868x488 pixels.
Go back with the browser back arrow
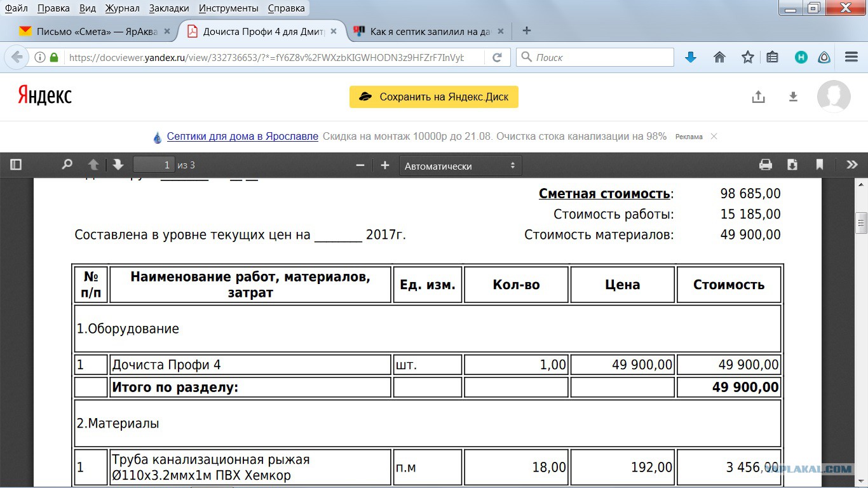(17, 57)
